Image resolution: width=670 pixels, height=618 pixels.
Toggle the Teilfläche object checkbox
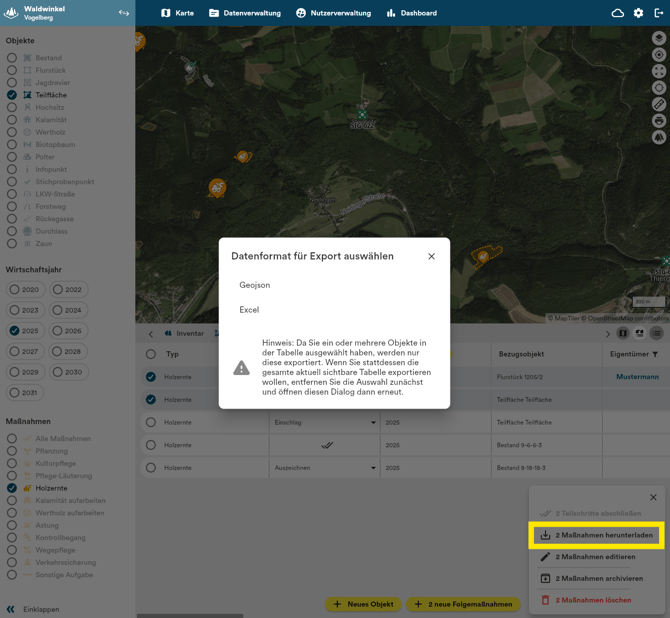pyautogui.click(x=12, y=95)
